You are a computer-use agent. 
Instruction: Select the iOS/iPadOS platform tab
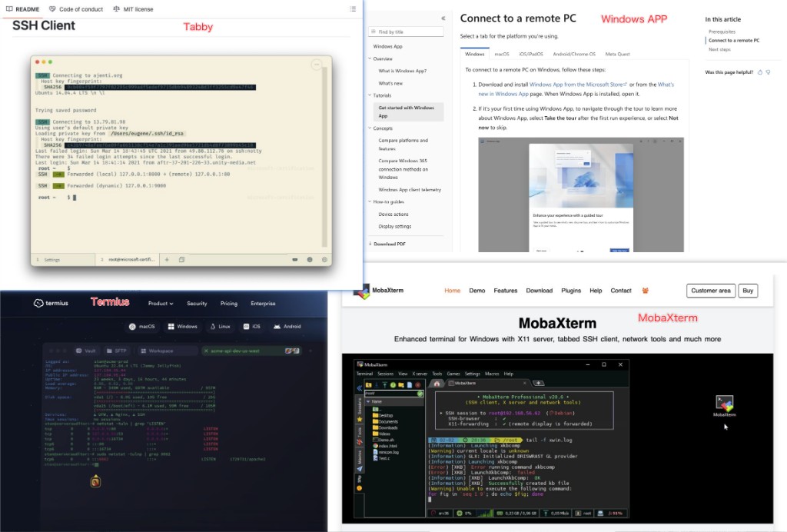(x=531, y=54)
